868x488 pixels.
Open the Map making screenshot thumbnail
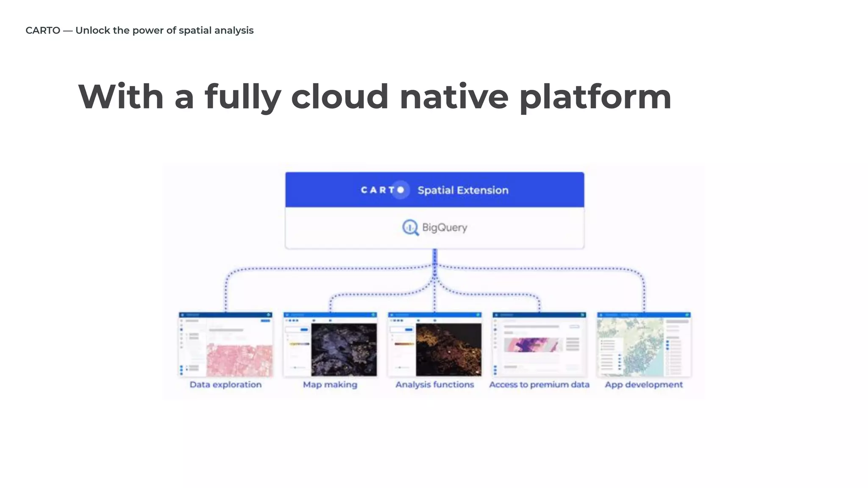click(x=330, y=344)
